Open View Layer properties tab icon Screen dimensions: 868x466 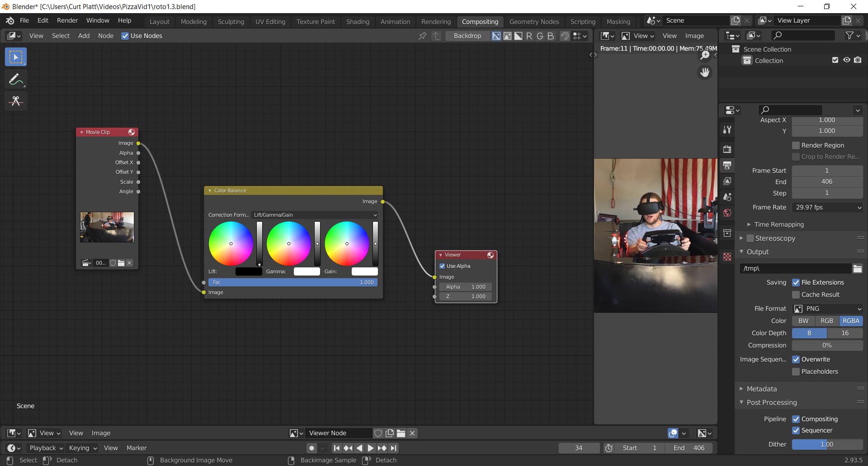click(x=727, y=181)
